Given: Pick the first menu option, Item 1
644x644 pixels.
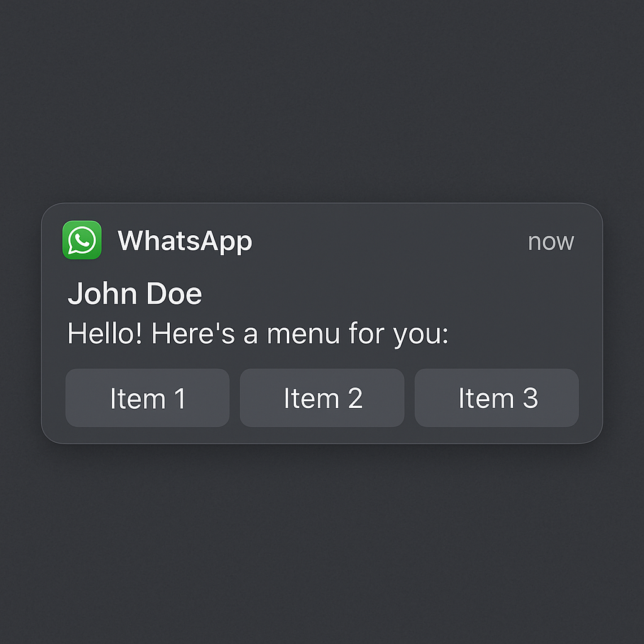Looking at the screenshot, I should tap(147, 397).
